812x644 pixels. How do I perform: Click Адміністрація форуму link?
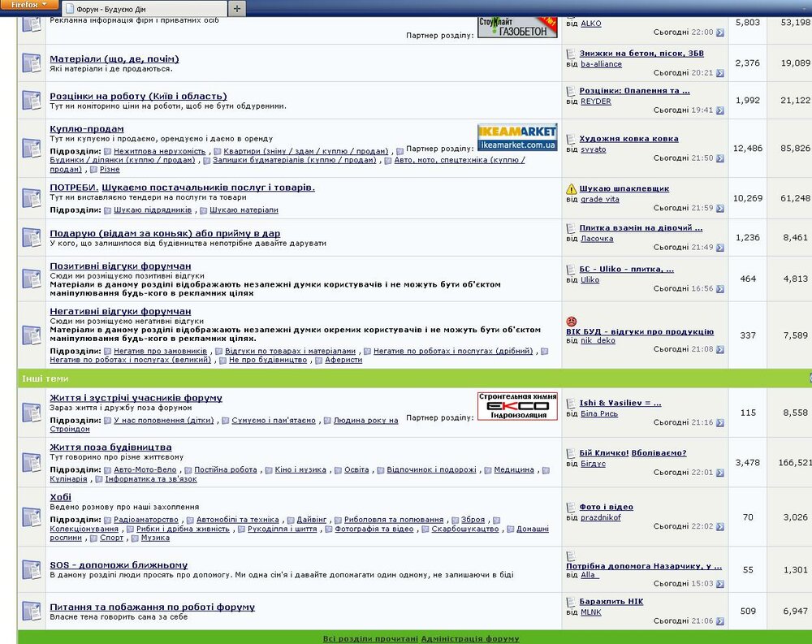(x=470, y=639)
